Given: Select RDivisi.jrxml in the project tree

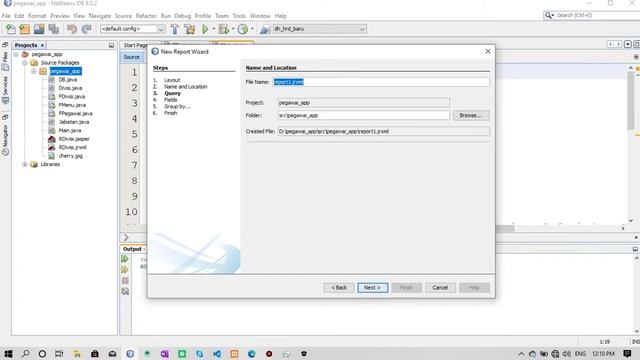Looking at the screenshot, I should pos(72,147).
